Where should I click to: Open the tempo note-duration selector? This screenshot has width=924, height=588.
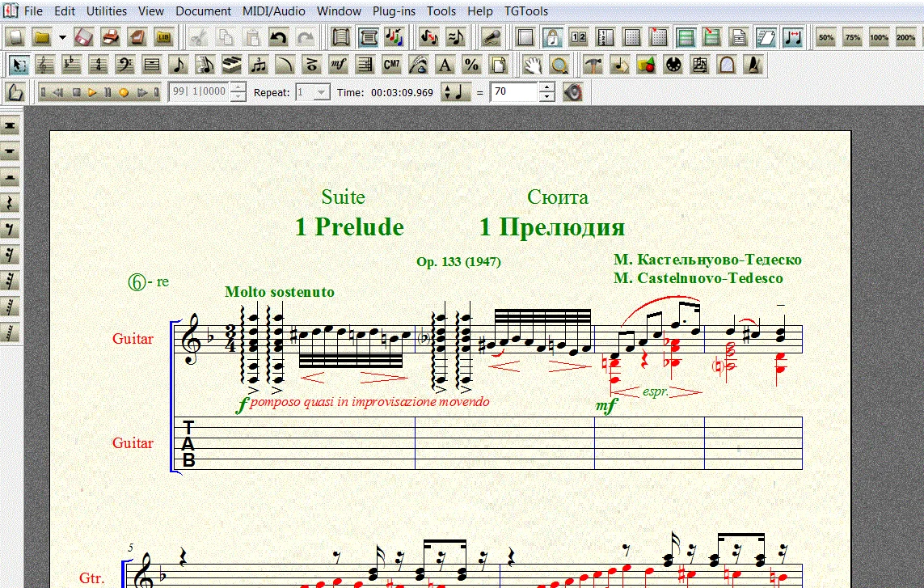[455, 92]
